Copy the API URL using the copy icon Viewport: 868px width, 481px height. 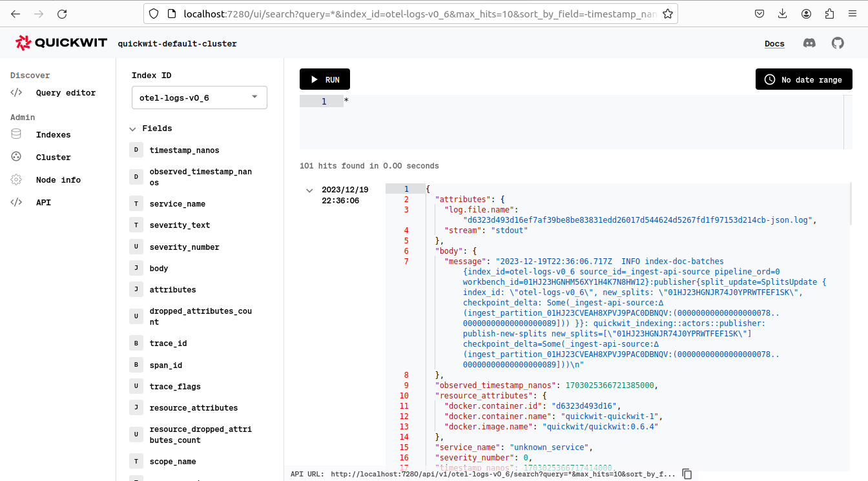pyautogui.click(x=687, y=473)
